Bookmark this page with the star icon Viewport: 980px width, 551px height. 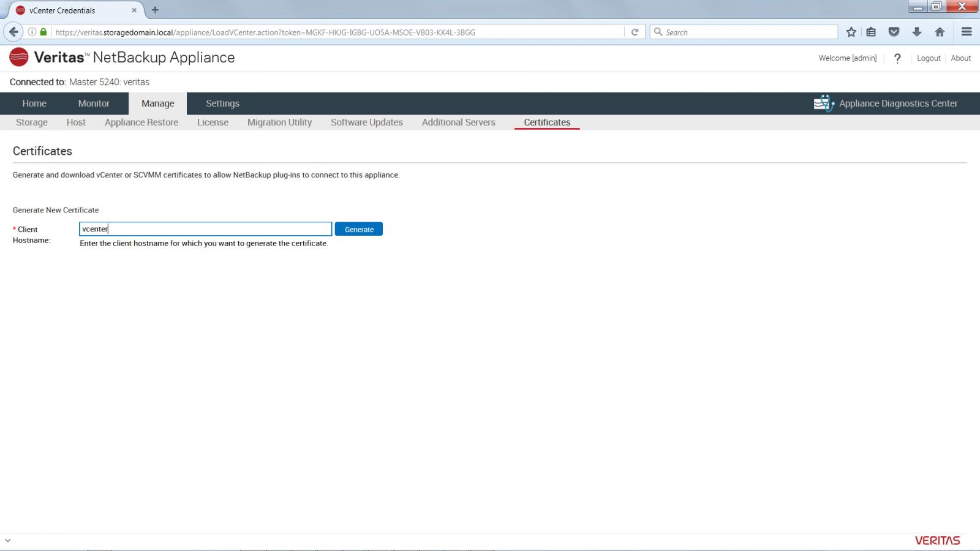point(851,32)
